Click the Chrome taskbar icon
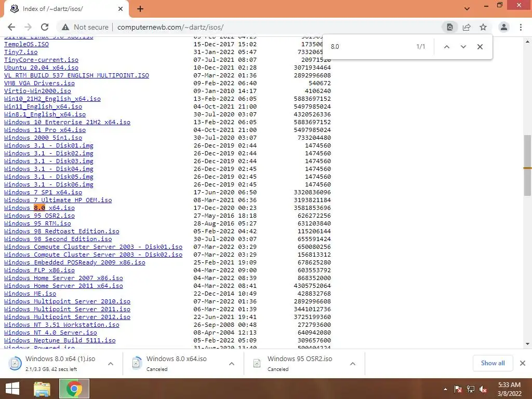Image resolution: width=532 pixels, height=399 pixels. [74, 389]
